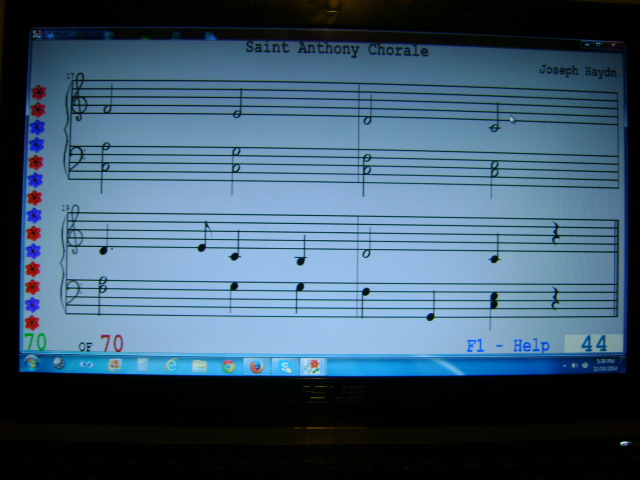Click the gear icon on the taskbar
Viewport: 640px width, 480px height.
click(59, 363)
